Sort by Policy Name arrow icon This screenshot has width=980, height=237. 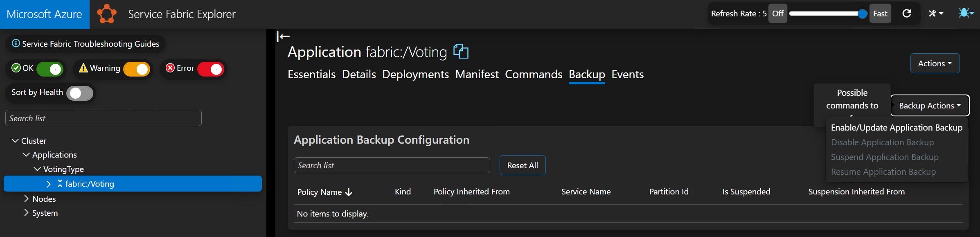(349, 192)
